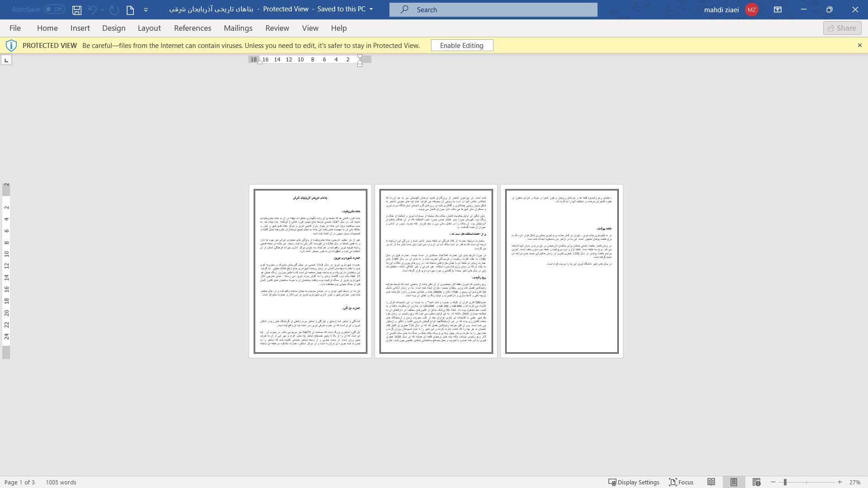Click the Page 1 of 3 indicator
The height and width of the screenshot is (488, 868).
19,482
